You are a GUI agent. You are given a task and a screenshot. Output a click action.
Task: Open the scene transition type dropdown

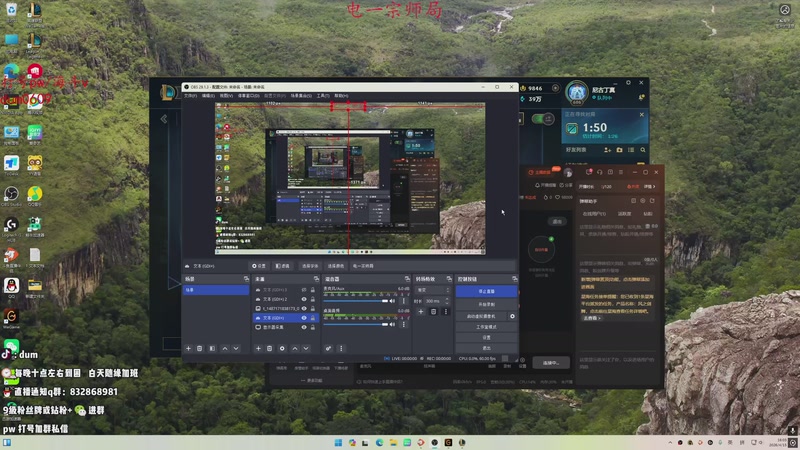(432, 290)
